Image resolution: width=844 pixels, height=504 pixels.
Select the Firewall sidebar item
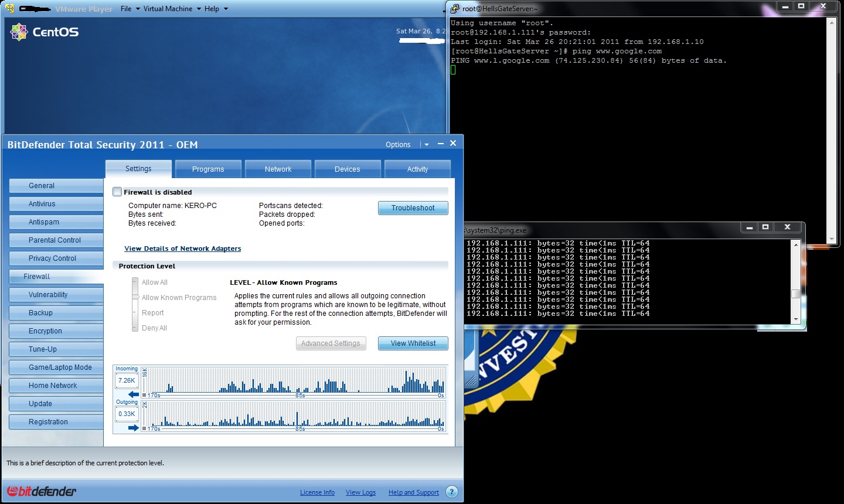click(x=56, y=277)
